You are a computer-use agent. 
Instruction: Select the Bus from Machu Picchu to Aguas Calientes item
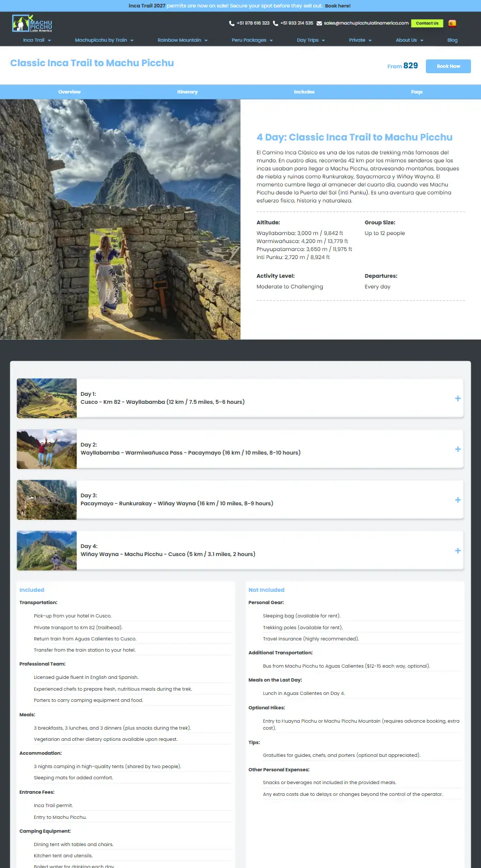pyautogui.click(x=346, y=666)
